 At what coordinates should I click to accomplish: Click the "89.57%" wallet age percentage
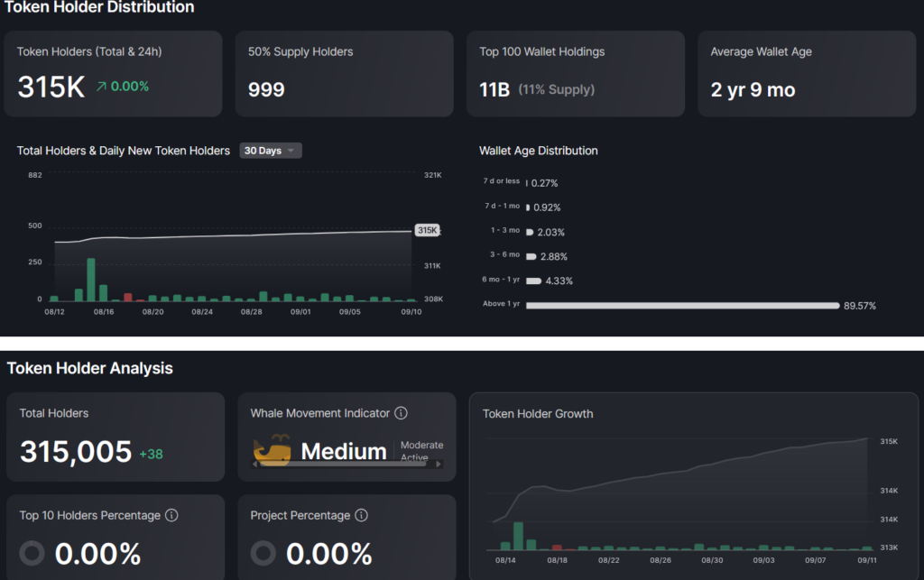(860, 306)
